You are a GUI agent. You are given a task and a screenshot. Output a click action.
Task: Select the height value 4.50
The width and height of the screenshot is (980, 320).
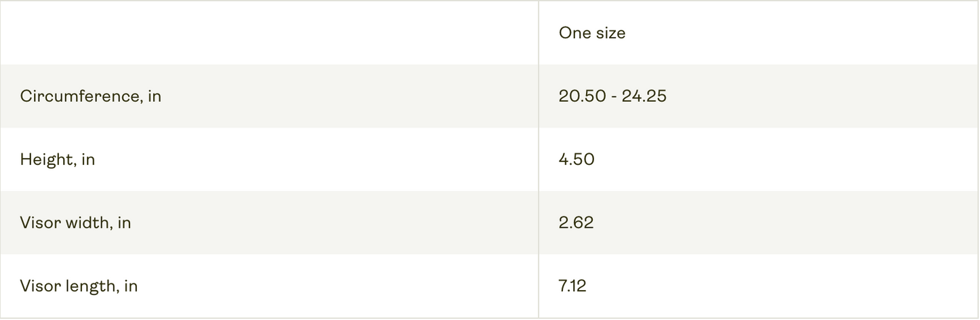576,160
